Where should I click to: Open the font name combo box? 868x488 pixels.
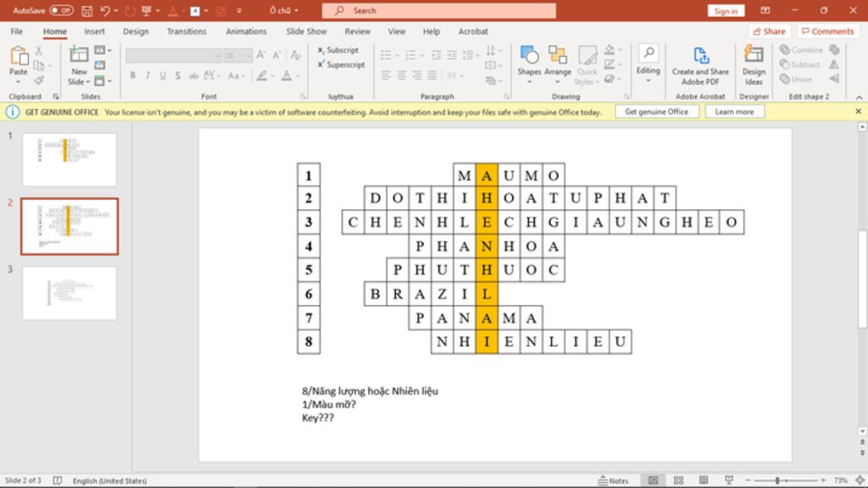point(174,55)
